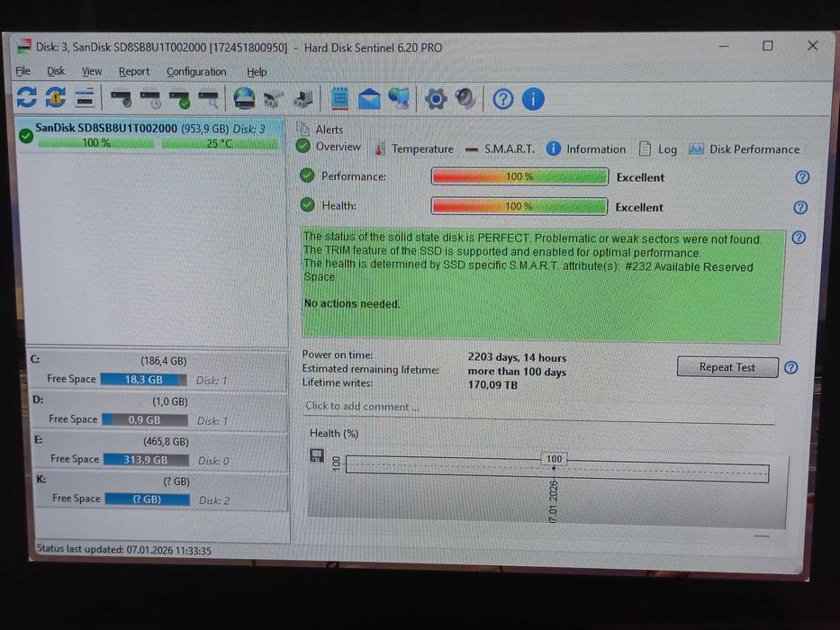840x630 pixels.
Task: Click the Repeat Test button
Action: pos(727,367)
